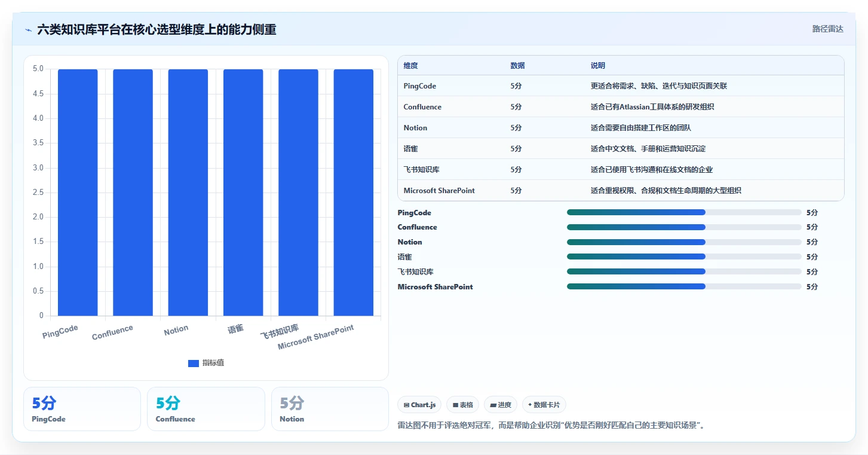Click the 语雀 progress bar
Image resolution: width=868 pixels, height=455 pixels.
(x=684, y=256)
